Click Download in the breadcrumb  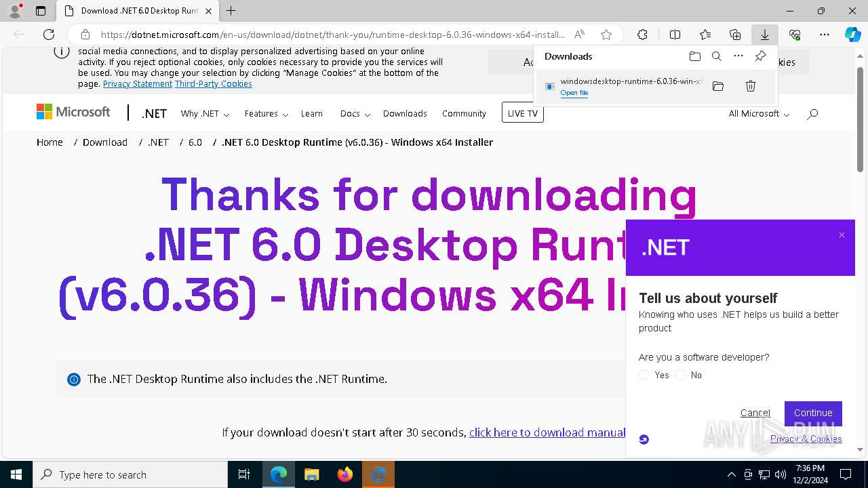point(105,142)
